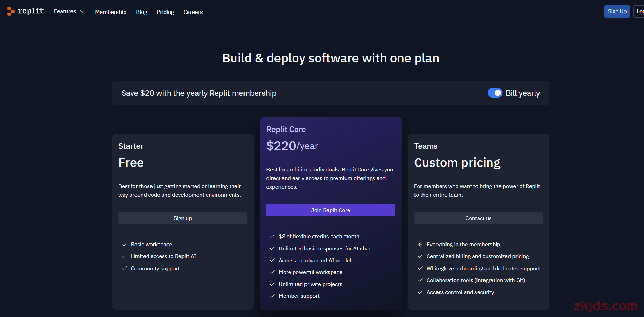
Task: Click the checkmark beside Limited access to Replit AI
Action: click(x=125, y=256)
